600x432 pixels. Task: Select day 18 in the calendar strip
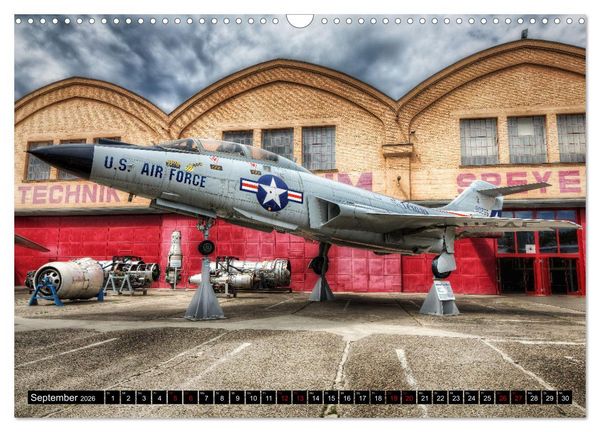tap(378, 398)
